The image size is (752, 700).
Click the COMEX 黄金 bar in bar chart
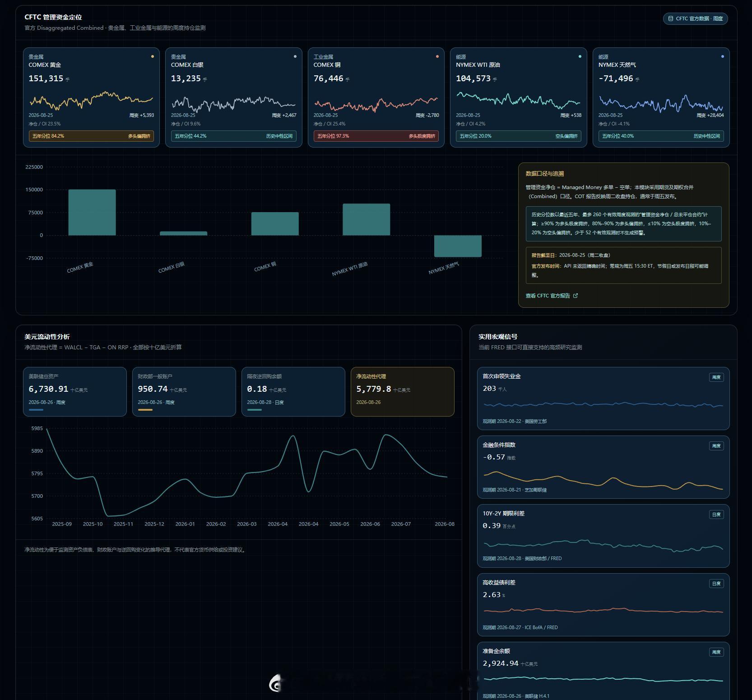pos(92,212)
